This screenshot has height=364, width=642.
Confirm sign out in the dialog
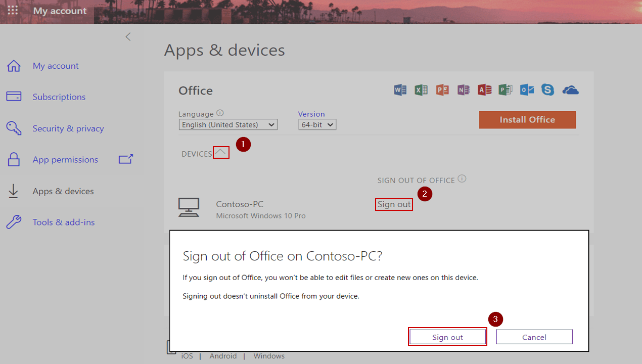pos(447,336)
